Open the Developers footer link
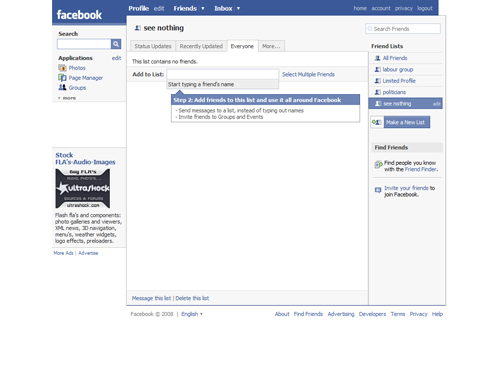Screen dimensions: 500x375 pyautogui.click(x=372, y=314)
